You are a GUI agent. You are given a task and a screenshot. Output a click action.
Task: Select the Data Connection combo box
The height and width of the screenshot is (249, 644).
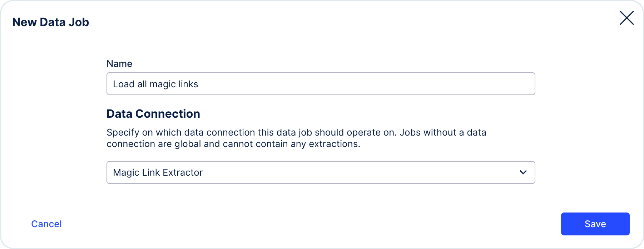[x=321, y=172]
